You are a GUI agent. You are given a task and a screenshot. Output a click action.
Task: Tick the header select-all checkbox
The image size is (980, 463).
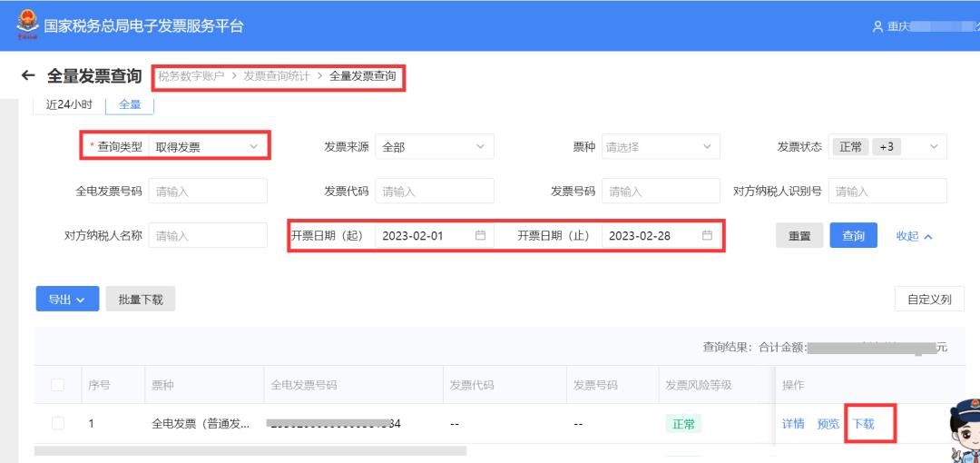coord(57,385)
